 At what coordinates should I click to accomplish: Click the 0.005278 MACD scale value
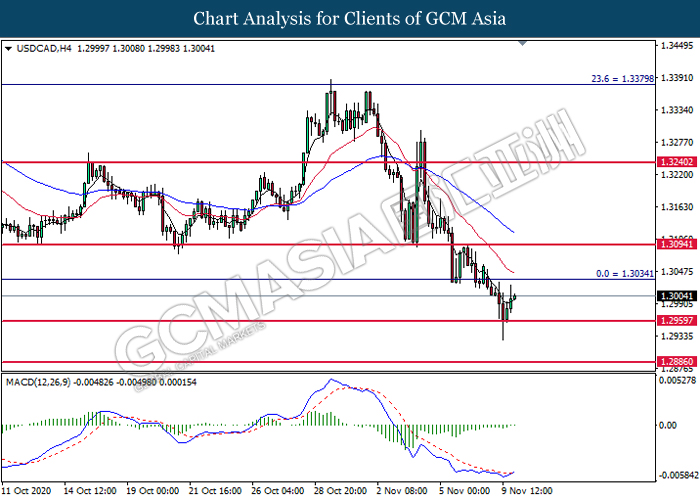(678, 380)
